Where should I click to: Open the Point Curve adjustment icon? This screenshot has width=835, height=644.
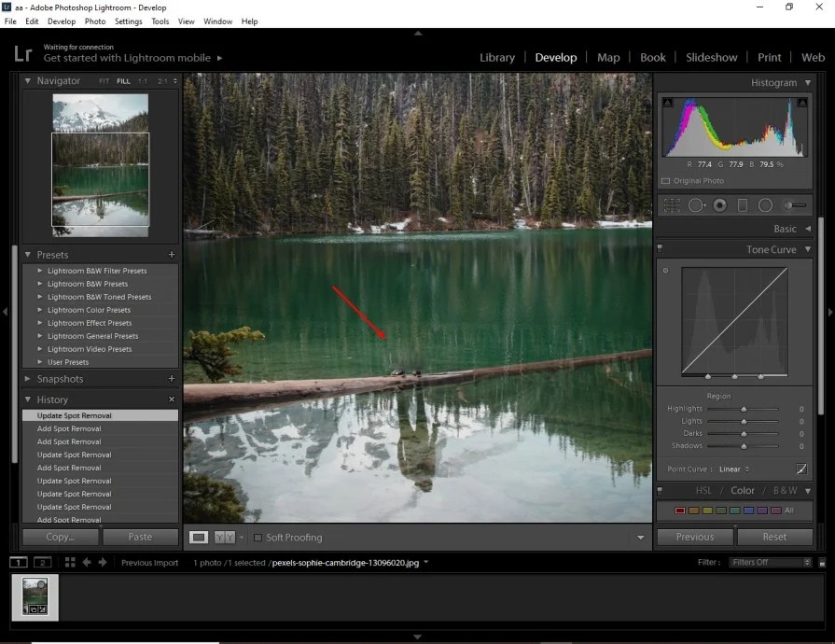pos(800,469)
